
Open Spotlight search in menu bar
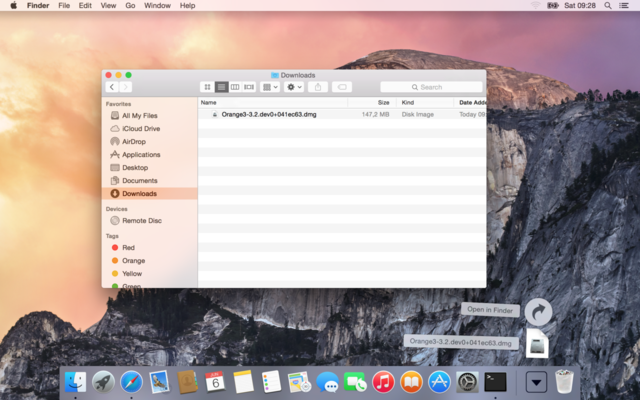[x=608, y=5]
